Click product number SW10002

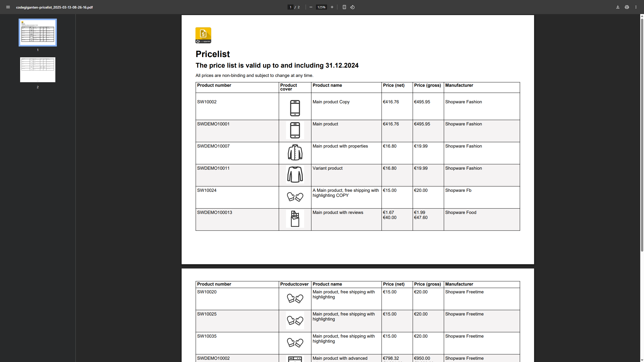coord(207,102)
